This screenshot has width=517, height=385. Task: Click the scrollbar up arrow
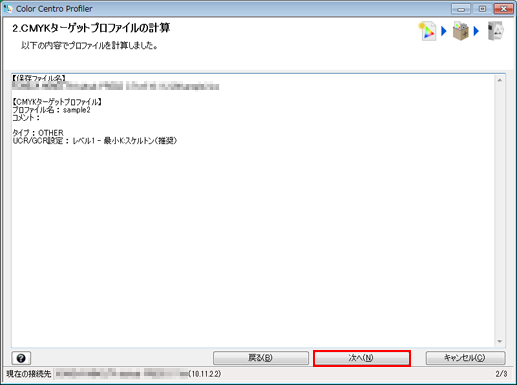click(500, 80)
